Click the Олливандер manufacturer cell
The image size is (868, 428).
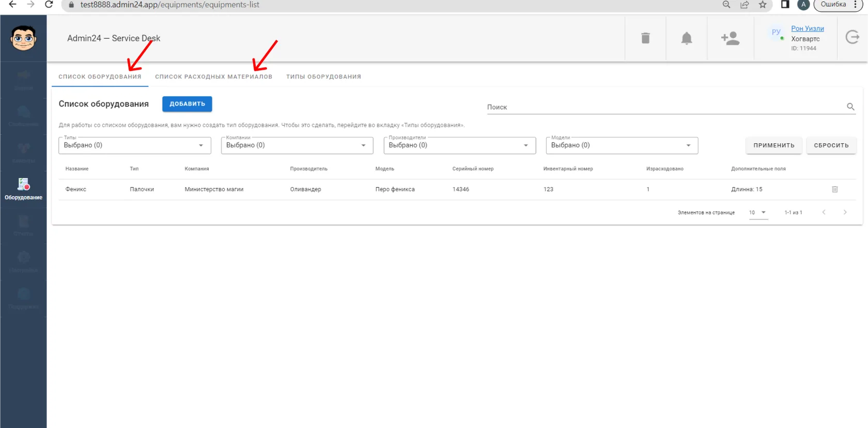click(x=305, y=189)
